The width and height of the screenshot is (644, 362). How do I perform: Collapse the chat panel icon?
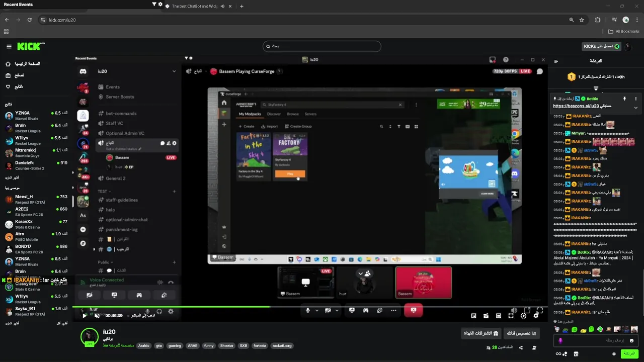pos(556,61)
